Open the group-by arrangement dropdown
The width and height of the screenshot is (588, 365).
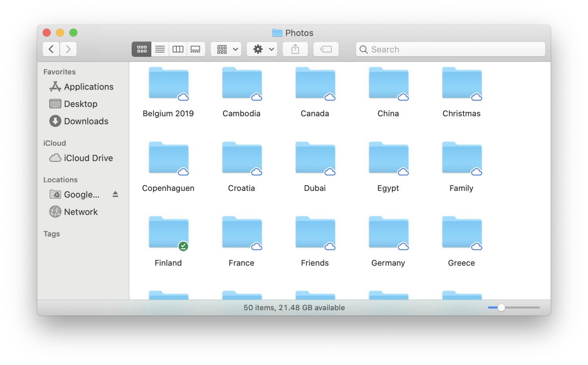(x=226, y=49)
